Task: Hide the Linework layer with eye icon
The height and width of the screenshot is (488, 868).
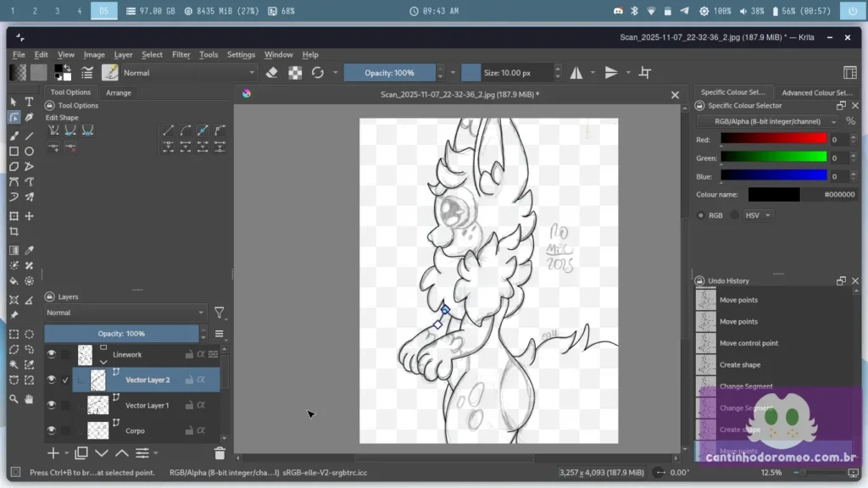Action: tap(52, 354)
